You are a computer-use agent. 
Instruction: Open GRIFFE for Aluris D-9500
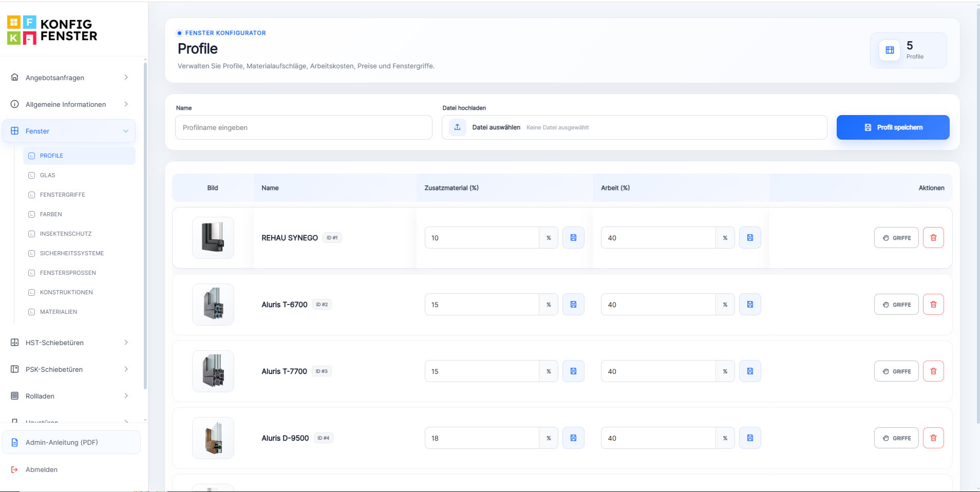tap(896, 438)
